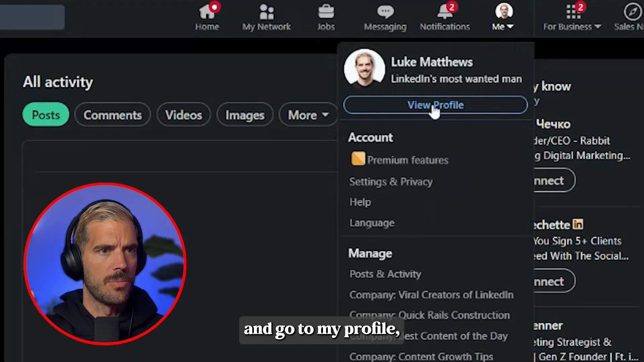Click the headline "LinkedIn's most wanted man"
The image size is (644, 362).
click(x=456, y=79)
